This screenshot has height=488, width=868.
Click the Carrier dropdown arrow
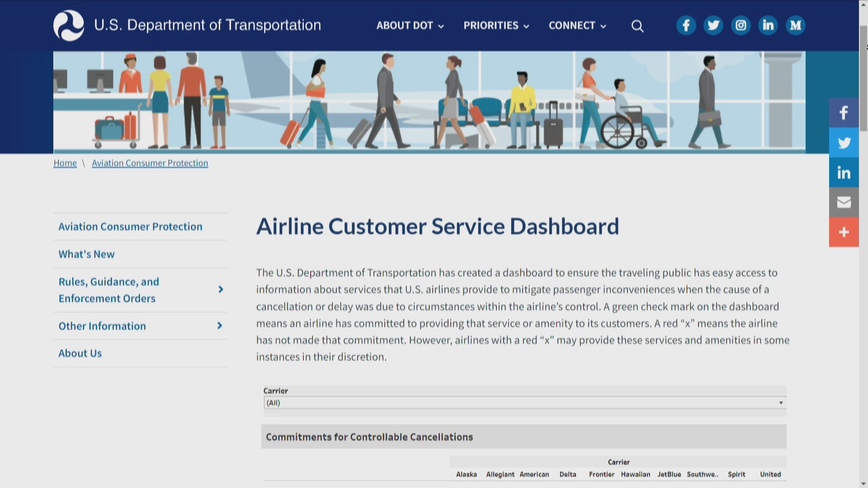click(x=781, y=403)
